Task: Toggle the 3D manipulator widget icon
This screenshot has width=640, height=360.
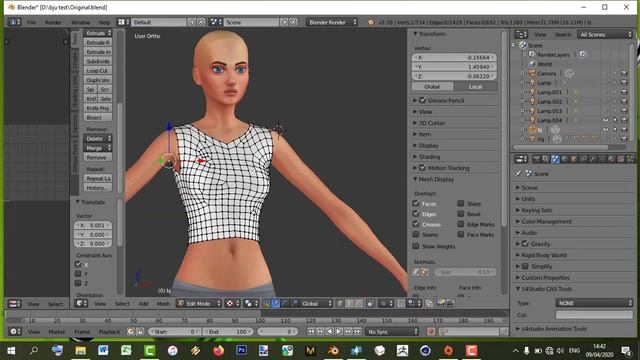Action: (267, 303)
